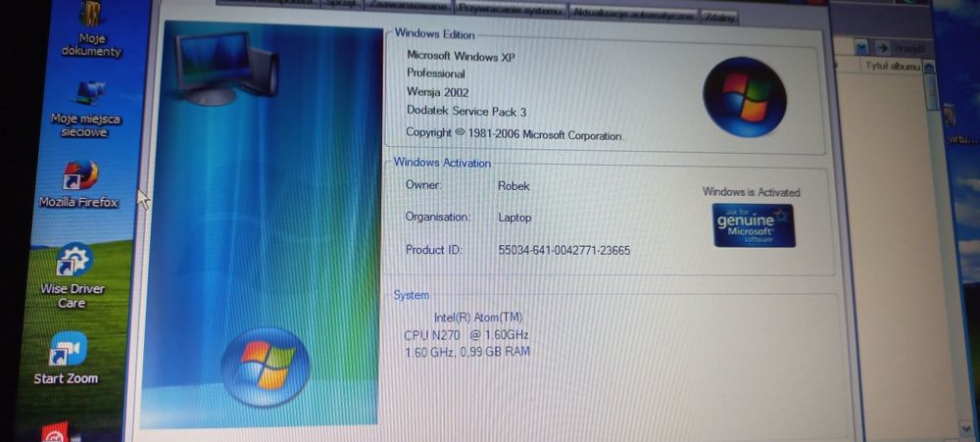The image size is (980, 442).
Task: Open the Przywracanie systemu tab
Action: (512, 10)
